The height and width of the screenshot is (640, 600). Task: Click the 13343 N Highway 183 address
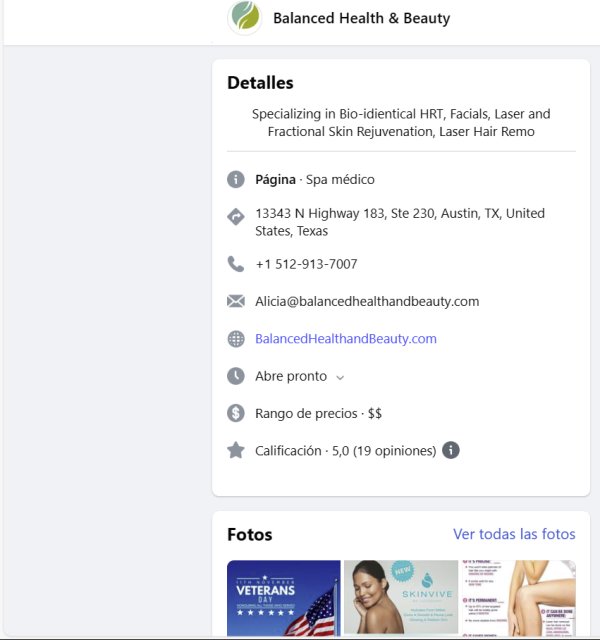coord(400,222)
